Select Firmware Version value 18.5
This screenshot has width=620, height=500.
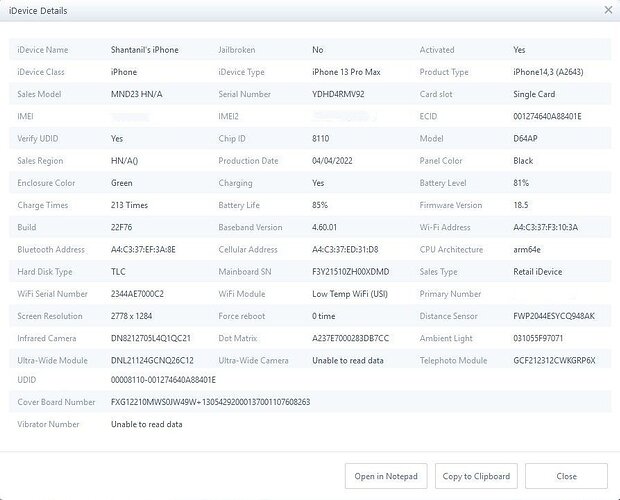[521, 205]
